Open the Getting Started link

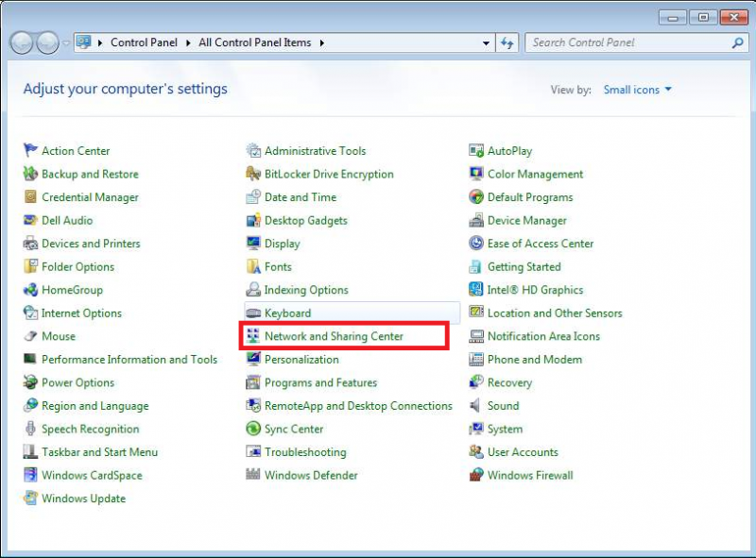[524, 266]
